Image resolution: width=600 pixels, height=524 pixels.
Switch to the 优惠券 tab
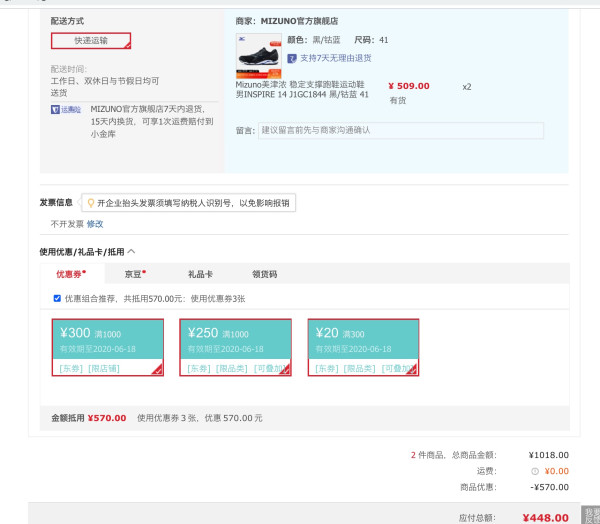click(x=71, y=274)
